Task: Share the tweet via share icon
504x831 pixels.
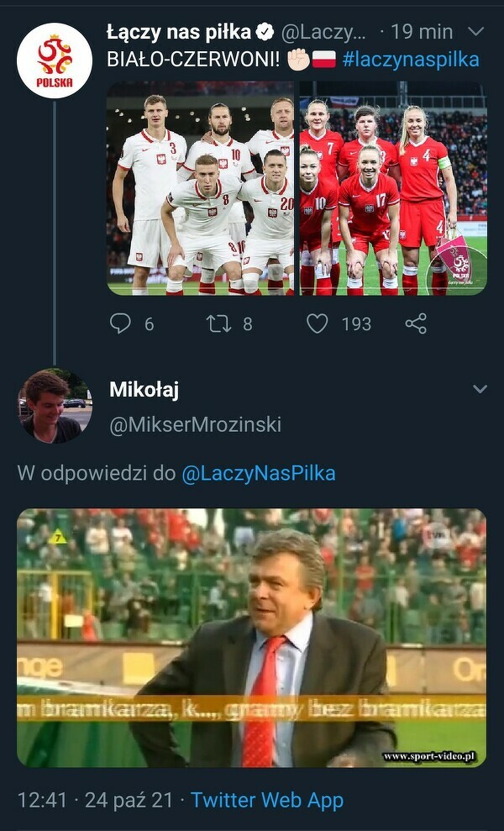Action: [415, 323]
